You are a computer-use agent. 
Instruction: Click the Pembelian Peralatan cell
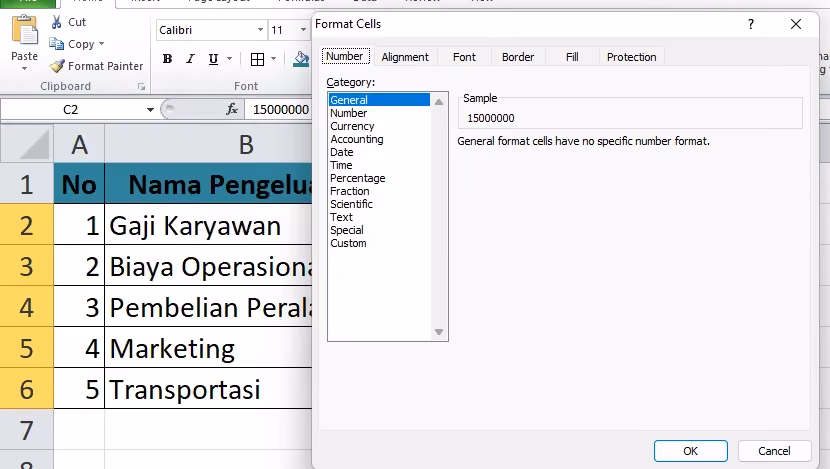coord(209,307)
